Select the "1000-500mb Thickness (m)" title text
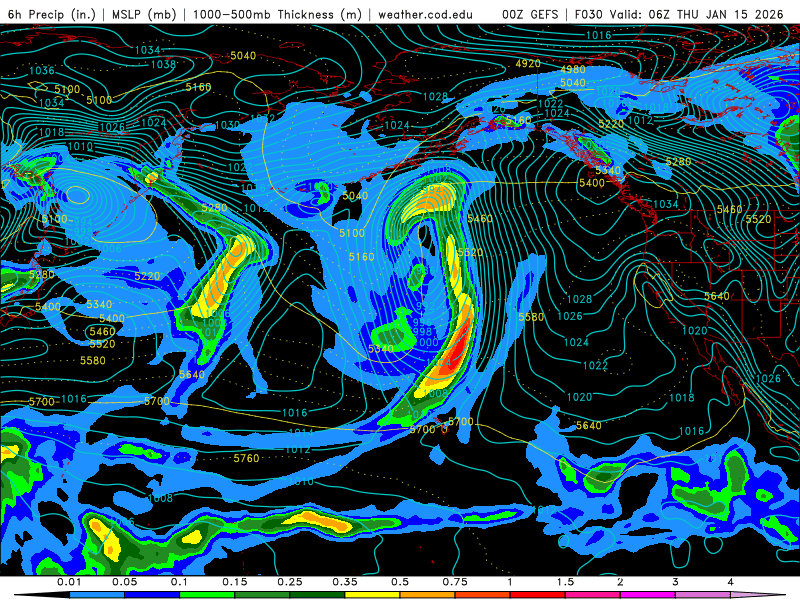The image size is (800, 600). coord(277,14)
